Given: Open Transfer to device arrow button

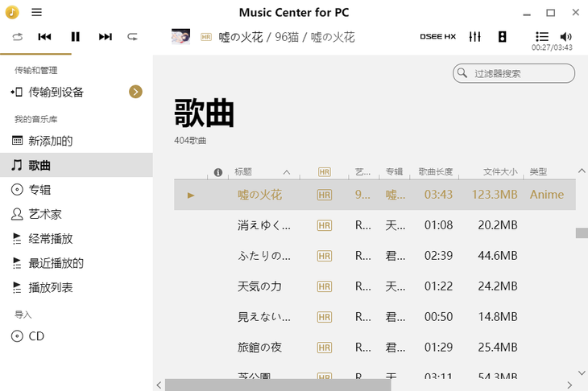Looking at the screenshot, I should pos(136,92).
